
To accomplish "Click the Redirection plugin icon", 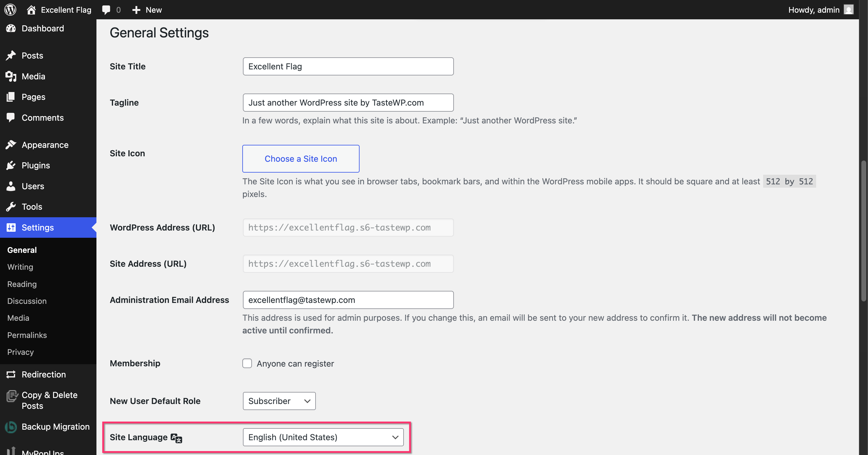I will pos(11,374).
